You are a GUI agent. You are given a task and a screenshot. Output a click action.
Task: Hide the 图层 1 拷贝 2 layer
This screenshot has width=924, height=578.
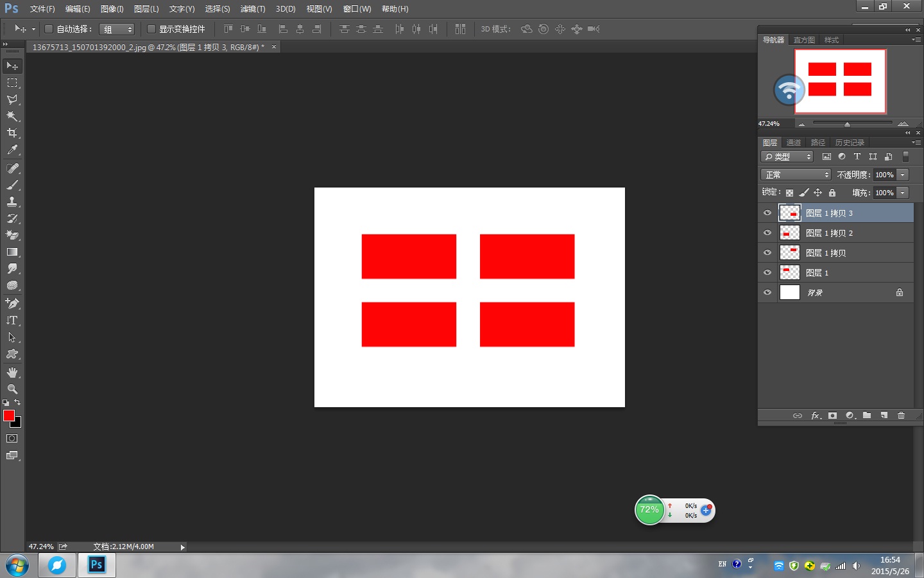(767, 233)
